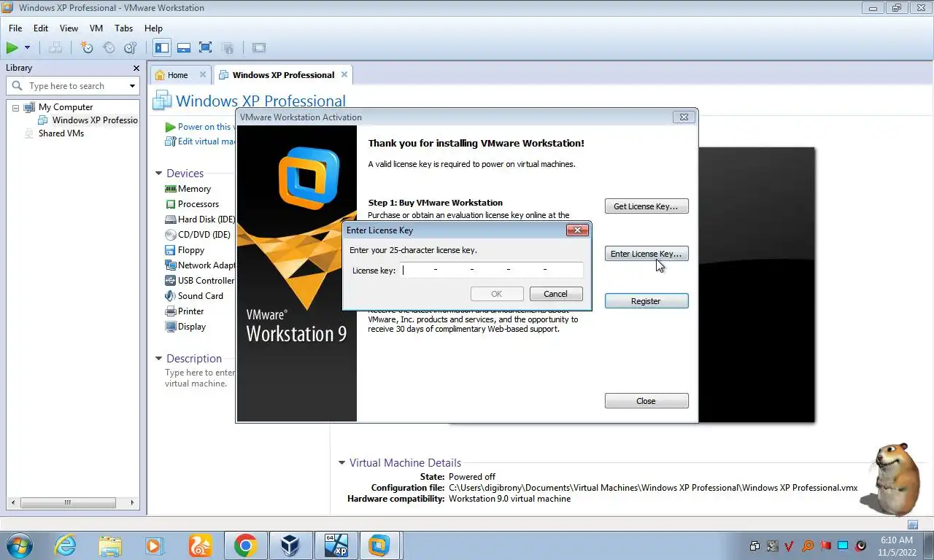The height and width of the screenshot is (560, 934).
Task: Click the USB Controller device icon
Action: point(171,281)
